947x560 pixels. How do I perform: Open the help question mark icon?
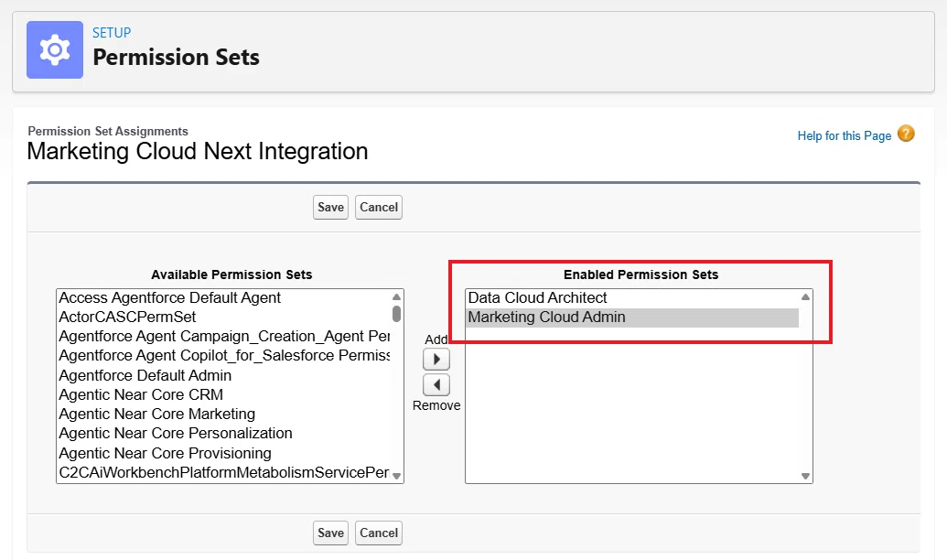906,134
